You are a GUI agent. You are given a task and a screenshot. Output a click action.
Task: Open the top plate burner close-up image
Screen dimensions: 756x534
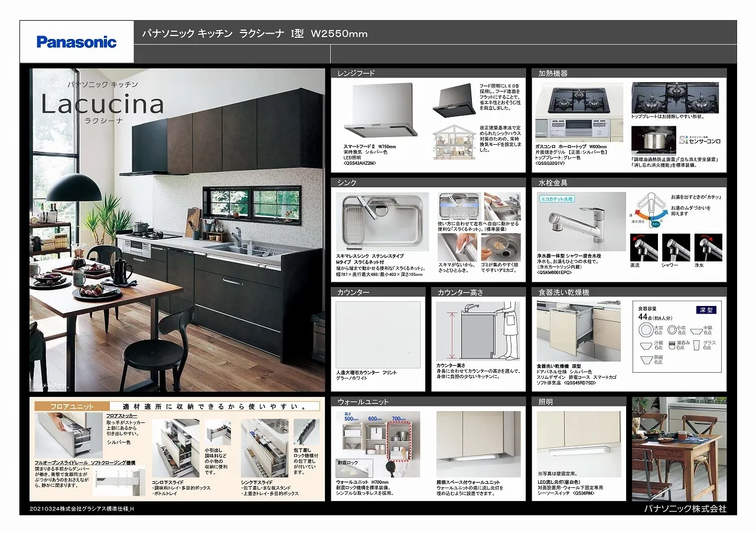(676, 97)
